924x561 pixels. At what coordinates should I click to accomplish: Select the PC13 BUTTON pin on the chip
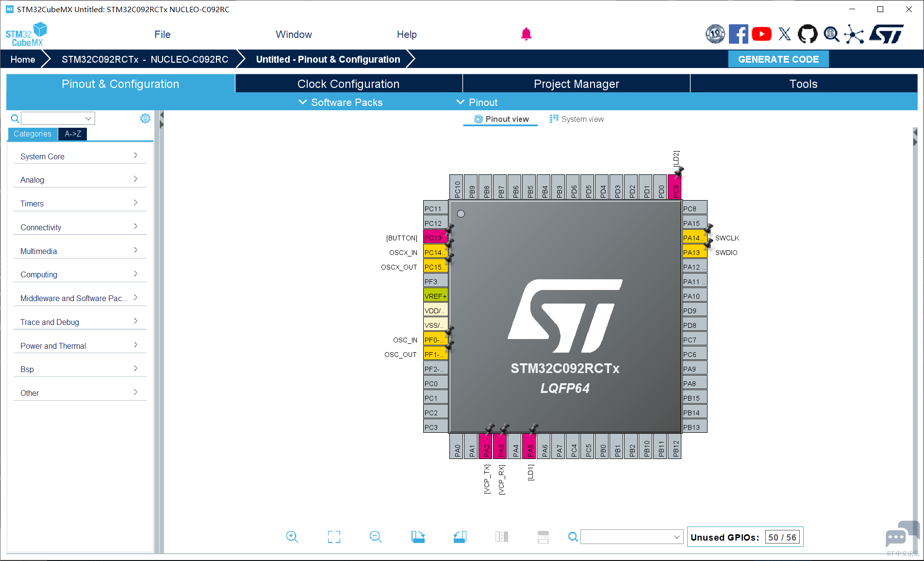coord(435,238)
